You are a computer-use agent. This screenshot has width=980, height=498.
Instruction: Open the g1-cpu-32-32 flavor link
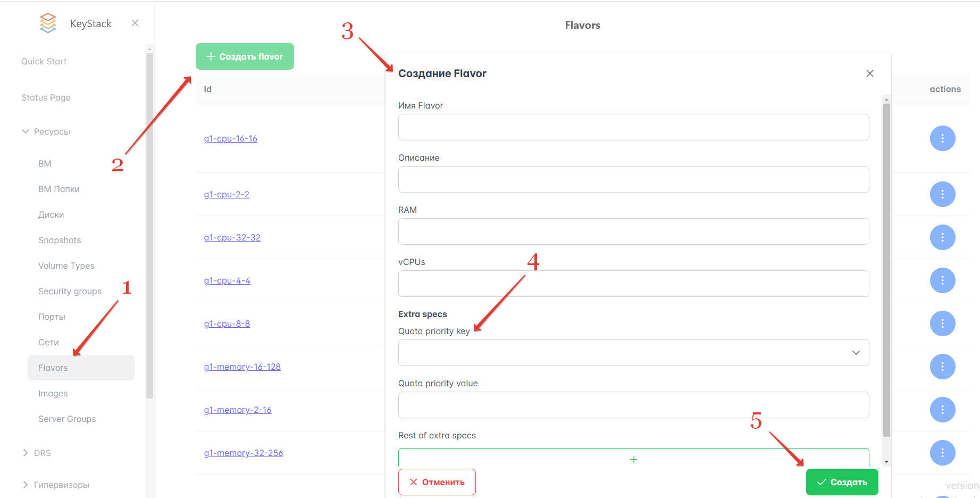tap(232, 237)
